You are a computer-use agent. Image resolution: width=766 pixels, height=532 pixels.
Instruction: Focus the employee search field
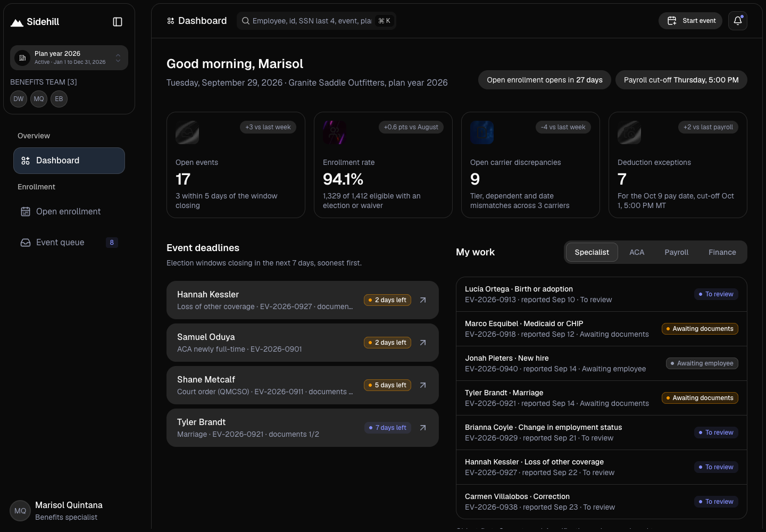coord(317,21)
